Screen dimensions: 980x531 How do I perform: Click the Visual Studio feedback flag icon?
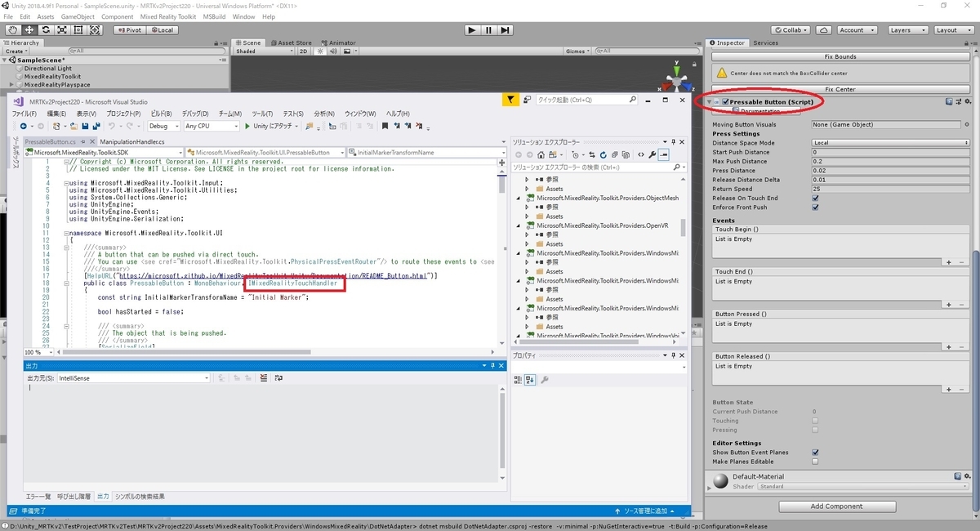click(510, 100)
